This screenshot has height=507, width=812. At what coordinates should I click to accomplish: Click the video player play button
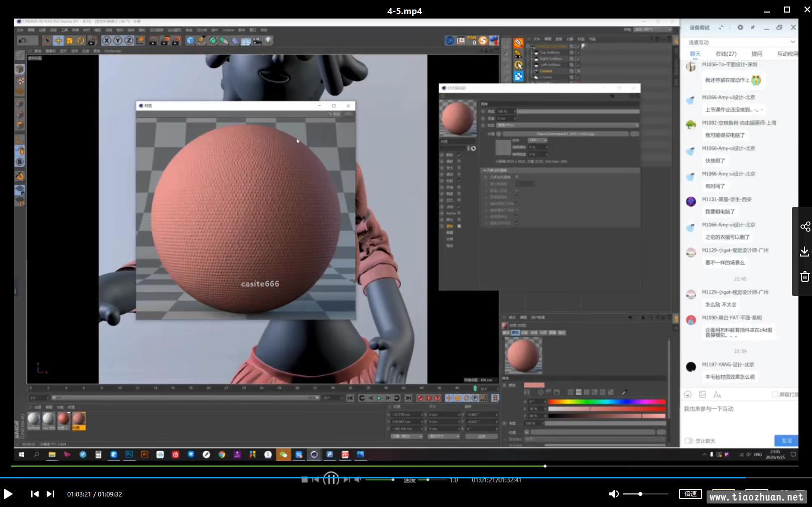click(x=8, y=494)
